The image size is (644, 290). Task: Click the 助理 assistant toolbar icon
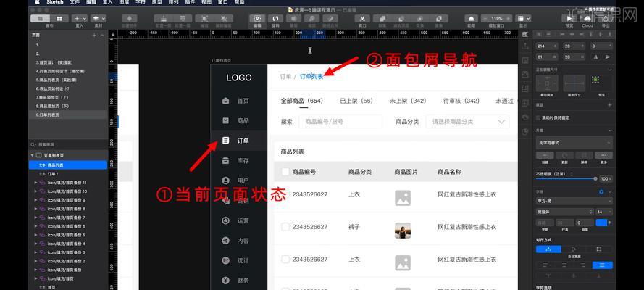click(471, 18)
